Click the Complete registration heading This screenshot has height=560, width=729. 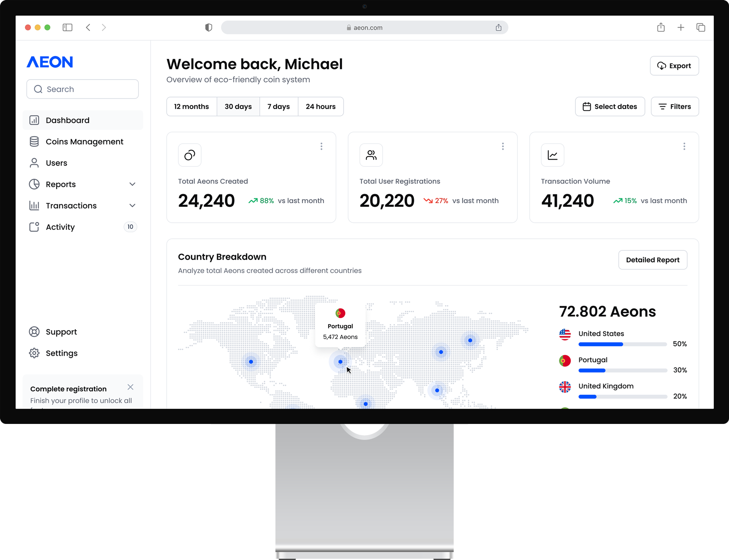(x=68, y=389)
